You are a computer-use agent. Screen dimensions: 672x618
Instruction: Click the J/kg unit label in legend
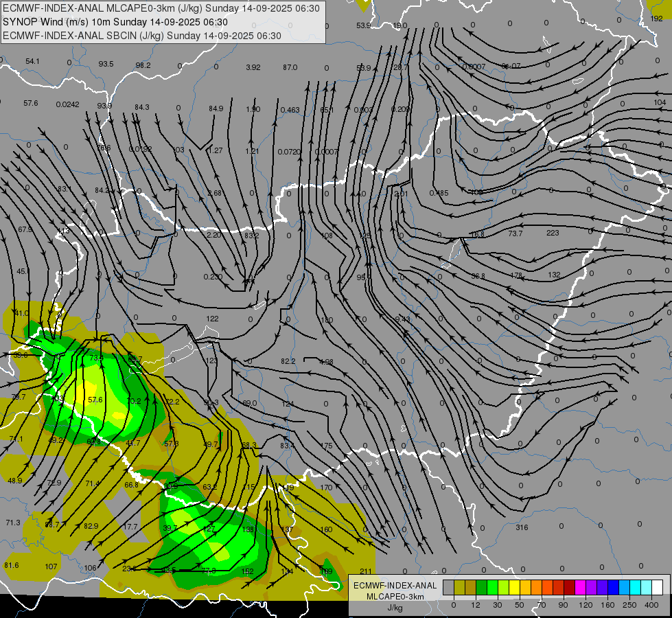[395, 608]
